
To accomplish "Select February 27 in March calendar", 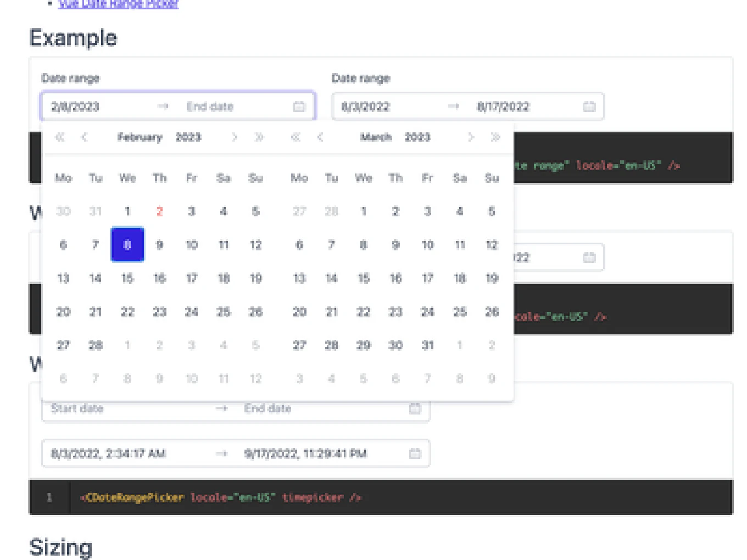I will (x=299, y=211).
